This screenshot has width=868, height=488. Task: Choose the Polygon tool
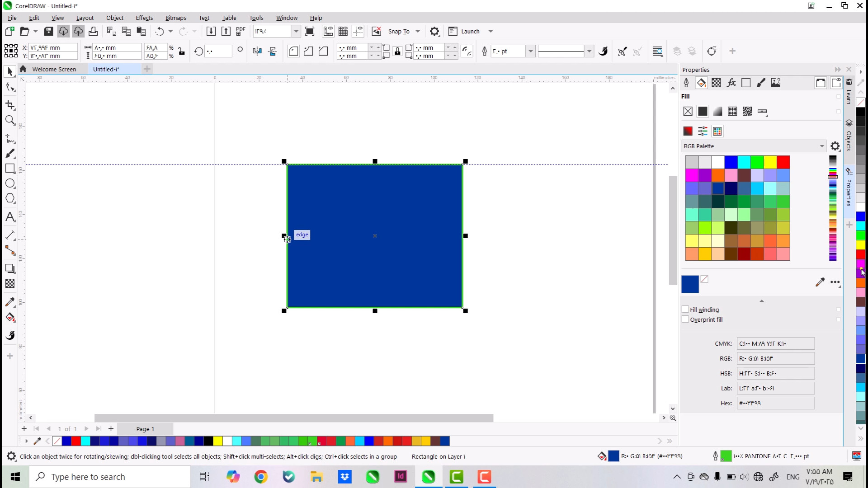(x=10, y=199)
